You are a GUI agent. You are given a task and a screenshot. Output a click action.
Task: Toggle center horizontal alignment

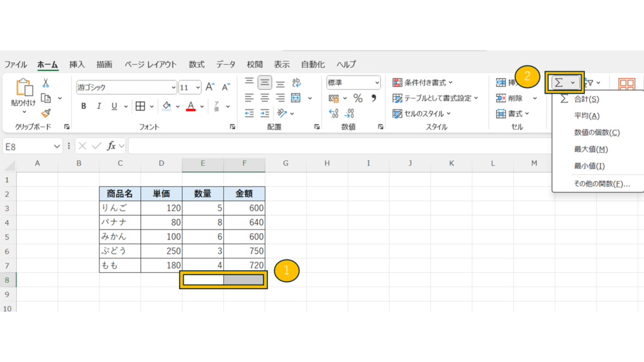coord(265,98)
